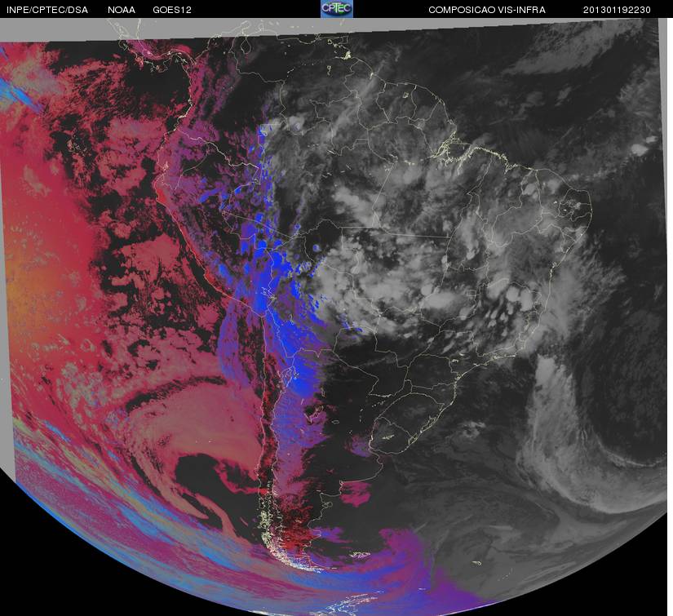
Task: Click the COMPOSICAO VIS-INFRA title text
Action: click(x=487, y=10)
